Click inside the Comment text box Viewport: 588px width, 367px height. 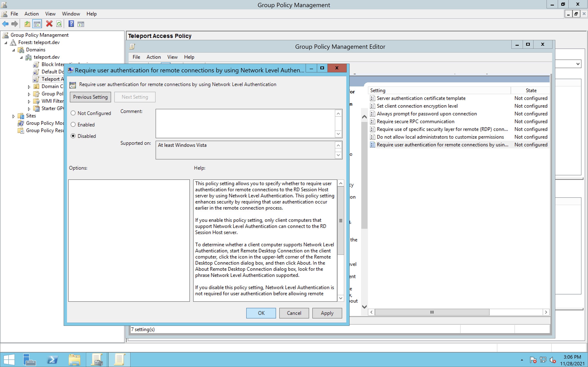click(x=245, y=123)
